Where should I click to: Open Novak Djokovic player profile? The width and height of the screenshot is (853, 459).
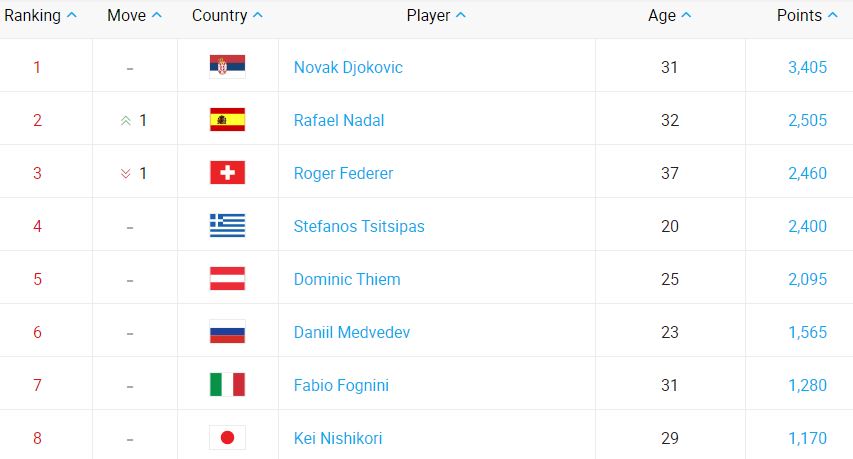point(348,67)
